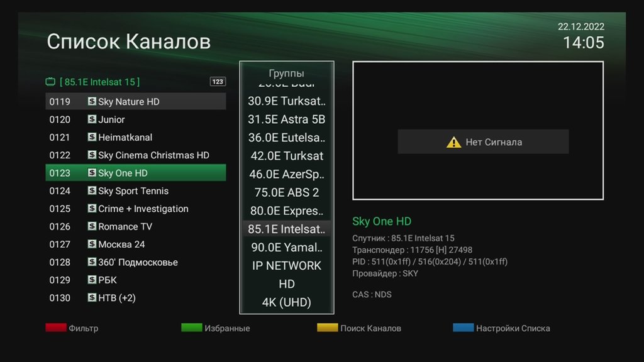Viewport: 644px width, 362px height.
Task: Select the IP NETWORK group
Action: click(287, 265)
